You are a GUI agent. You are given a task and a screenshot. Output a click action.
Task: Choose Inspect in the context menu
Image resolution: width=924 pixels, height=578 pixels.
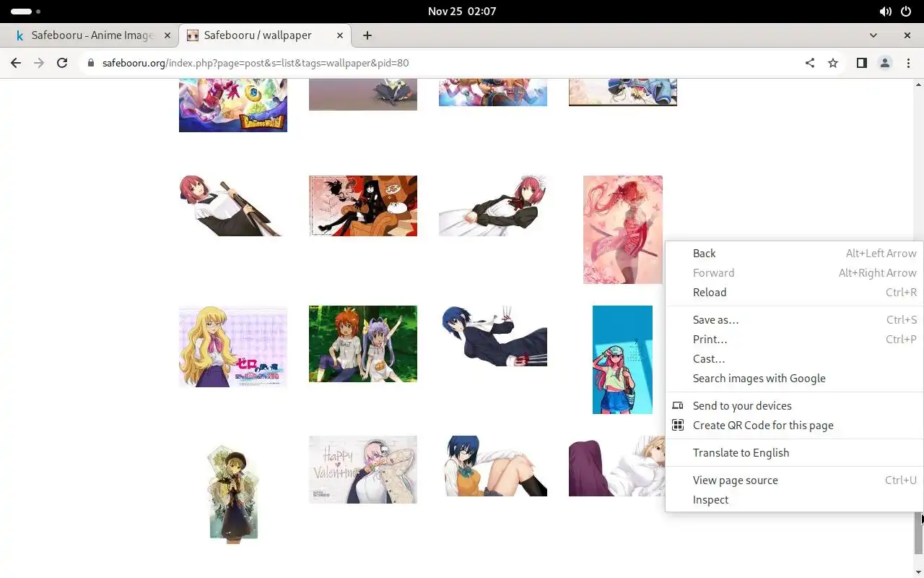(794, 500)
